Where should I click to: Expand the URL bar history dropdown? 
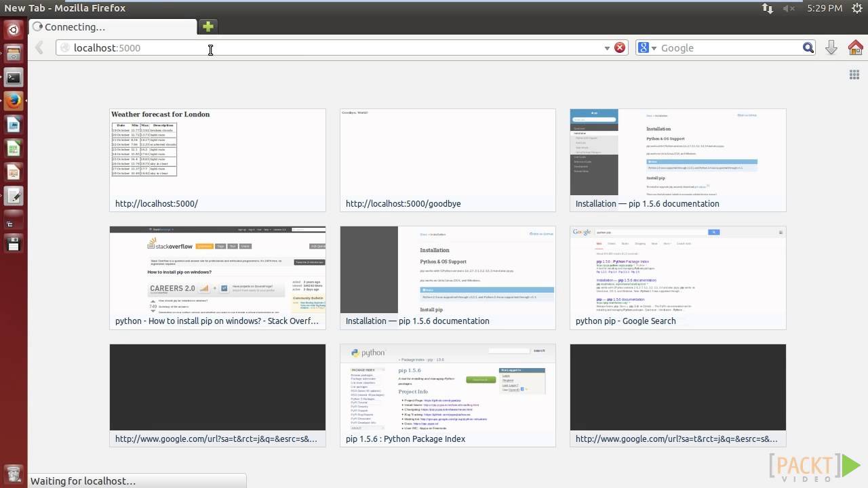pos(607,48)
